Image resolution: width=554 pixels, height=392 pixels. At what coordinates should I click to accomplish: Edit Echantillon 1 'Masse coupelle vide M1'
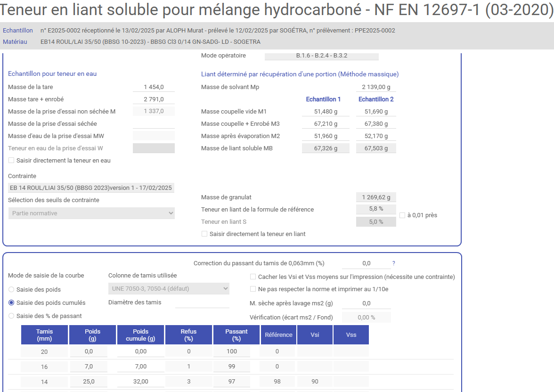tap(326, 112)
